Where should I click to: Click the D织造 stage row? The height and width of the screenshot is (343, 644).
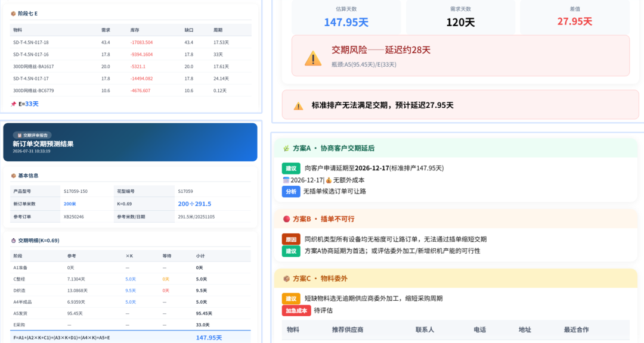tap(131, 291)
